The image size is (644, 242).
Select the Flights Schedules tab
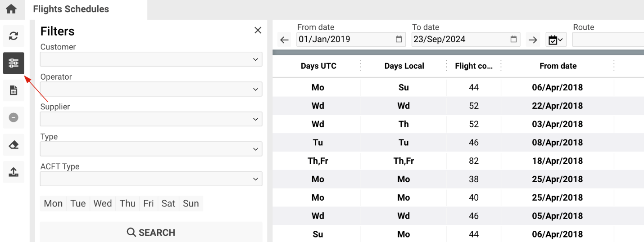[x=71, y=9]
